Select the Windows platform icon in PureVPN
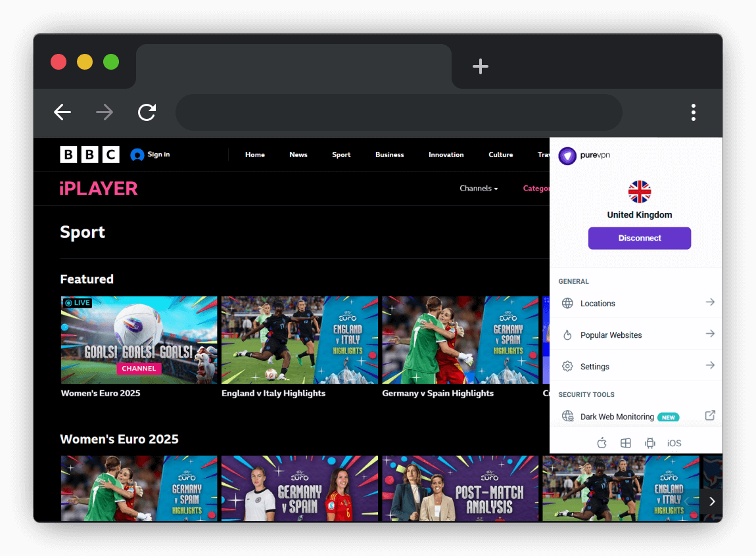The height and width of the screenshot is (556, 756). [x=625, y=442]
